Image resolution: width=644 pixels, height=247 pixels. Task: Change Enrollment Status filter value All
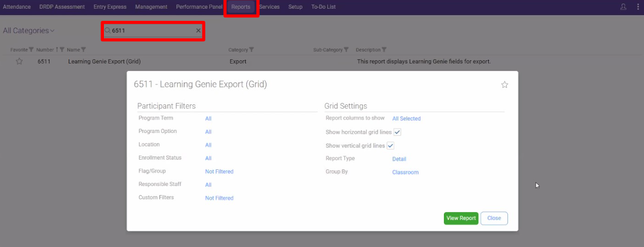point(208,158)
